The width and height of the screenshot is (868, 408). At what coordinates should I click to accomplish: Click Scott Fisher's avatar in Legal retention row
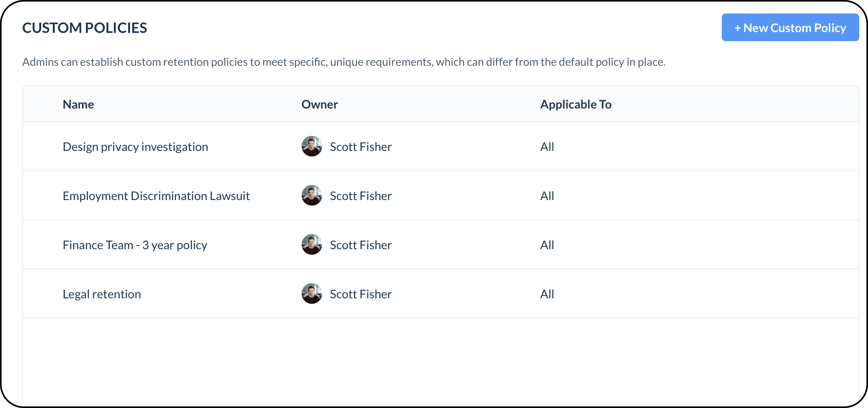(x=312, y=294)
